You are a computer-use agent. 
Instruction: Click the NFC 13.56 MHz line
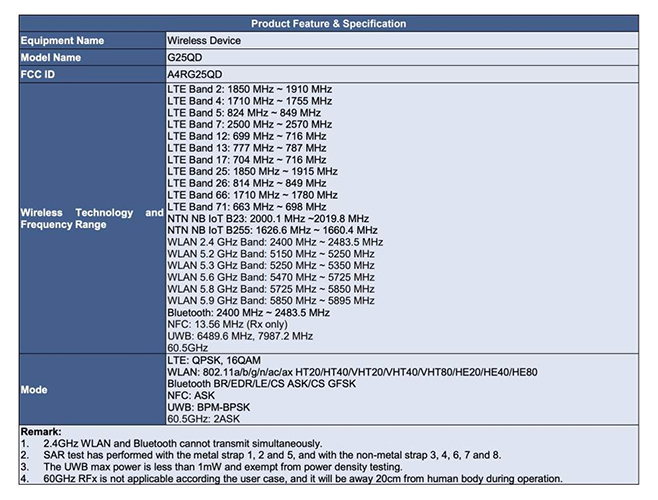tap(227, 325)
